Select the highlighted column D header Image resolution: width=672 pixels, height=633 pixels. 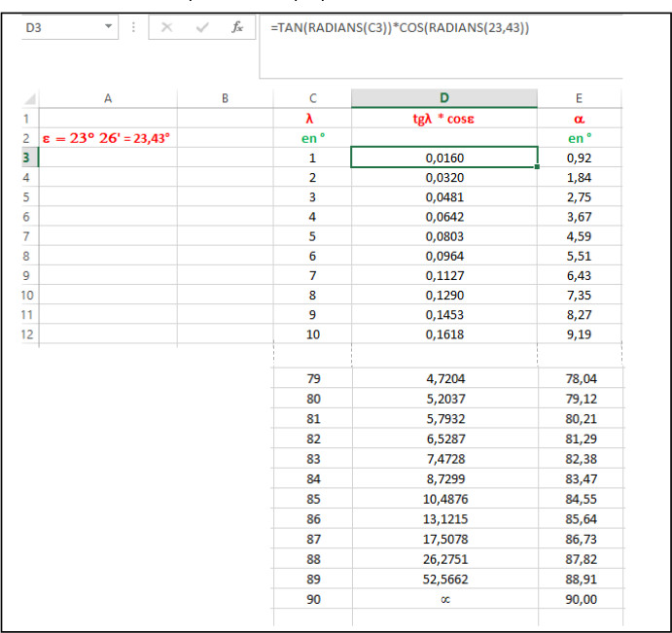point(444,98)
